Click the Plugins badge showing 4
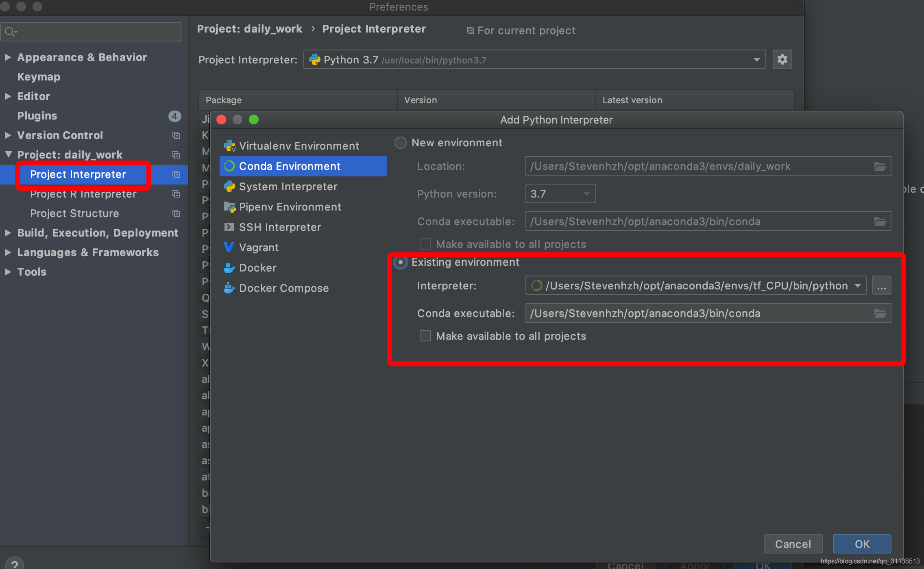924x569 pixels. point(174,116)
